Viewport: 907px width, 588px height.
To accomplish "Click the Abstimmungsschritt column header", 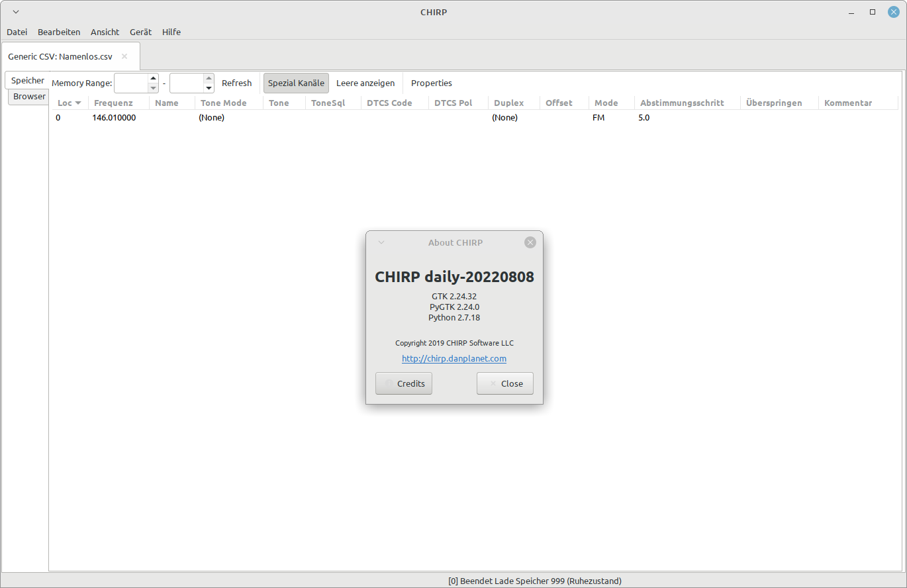I will point(688,103).
